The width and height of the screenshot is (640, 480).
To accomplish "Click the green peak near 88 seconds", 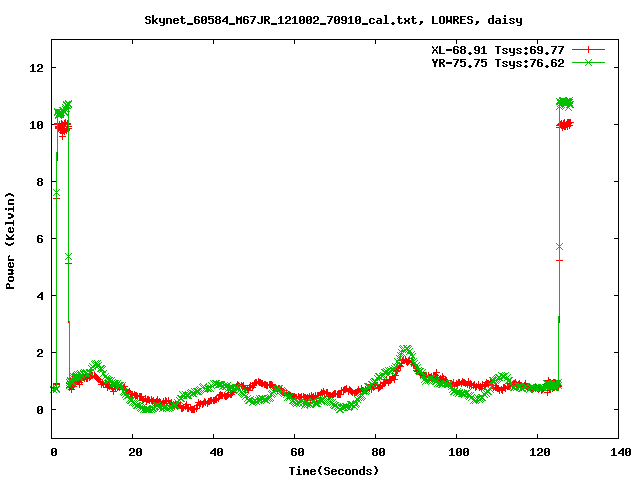I will click(x=406, y=350).
